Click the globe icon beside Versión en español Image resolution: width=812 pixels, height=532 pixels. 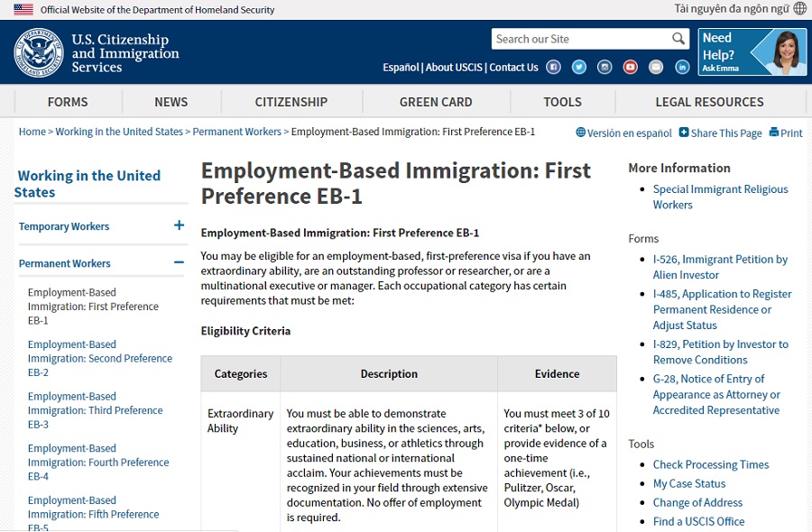point(580,133)
